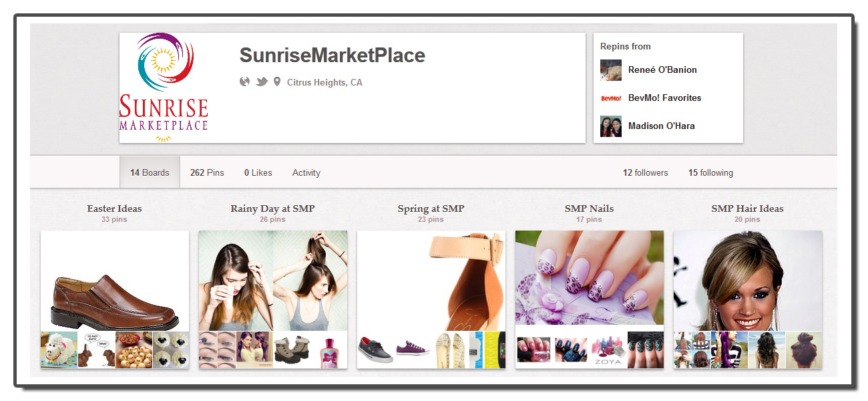
Task: Open the eye makeup tutorial thumbnail
Action: coord(216,350)
